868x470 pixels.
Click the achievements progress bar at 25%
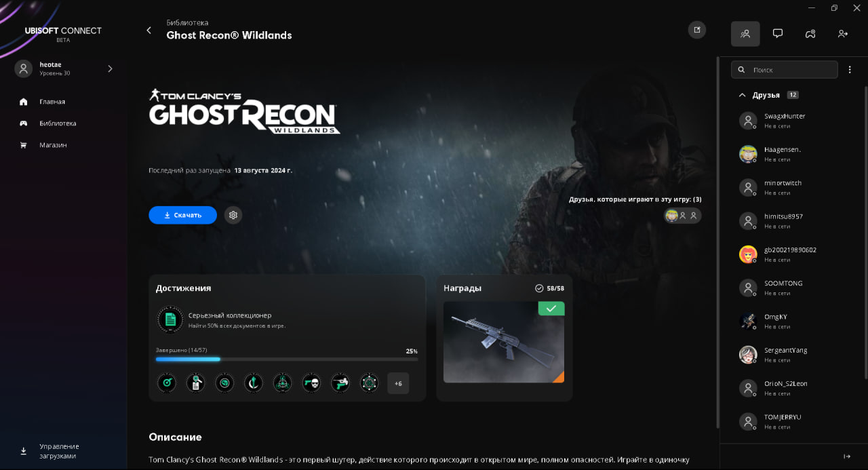pyautogui.click(x=287, y=359)
